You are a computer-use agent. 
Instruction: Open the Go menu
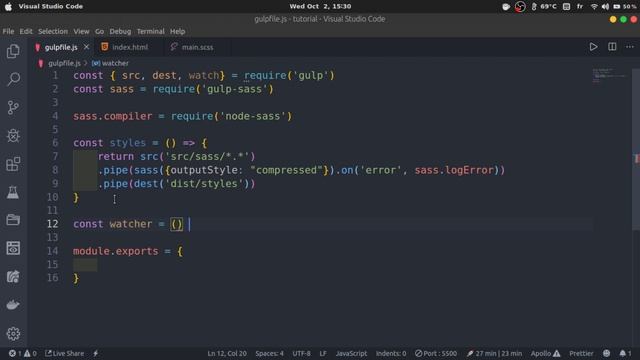tap(100, 31)
